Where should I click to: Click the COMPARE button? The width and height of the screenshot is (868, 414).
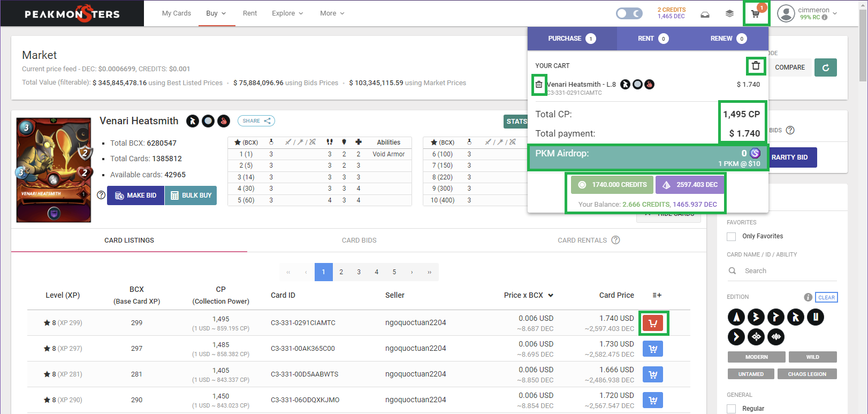(x=790, y=67)
